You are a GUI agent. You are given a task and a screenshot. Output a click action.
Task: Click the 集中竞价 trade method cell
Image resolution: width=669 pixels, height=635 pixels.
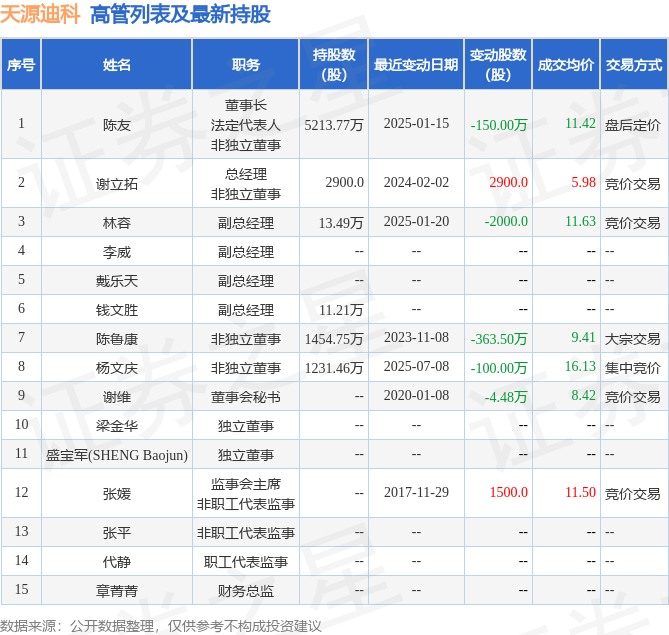click(x=632, y=368)
